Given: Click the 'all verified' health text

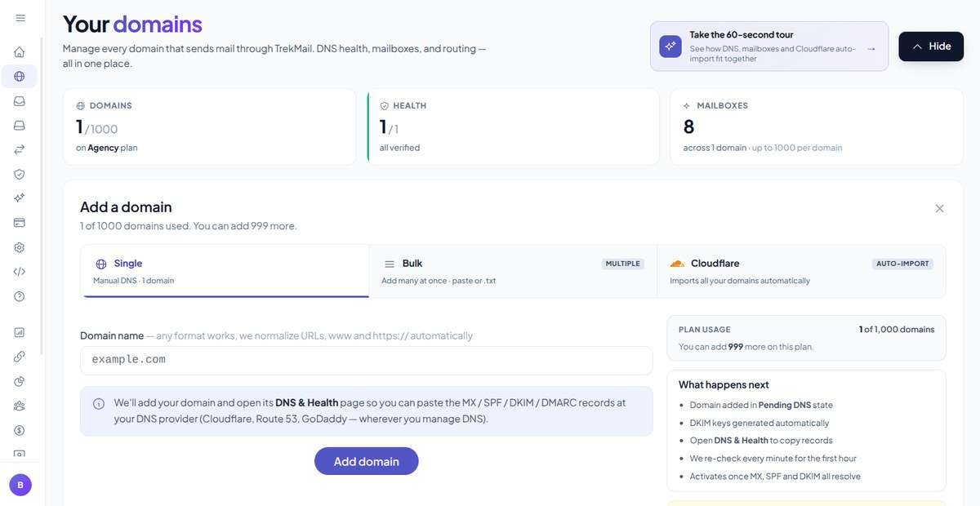Looking at the screenshot, I should (x=399, y=148).
